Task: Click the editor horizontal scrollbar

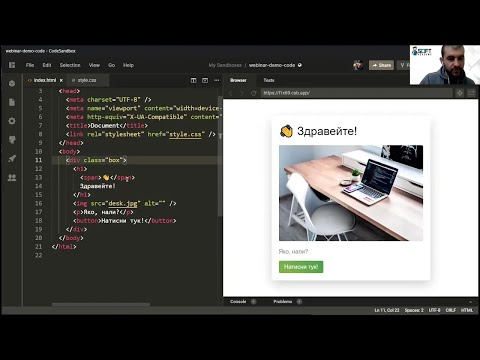Action: [x=101, y=304]
